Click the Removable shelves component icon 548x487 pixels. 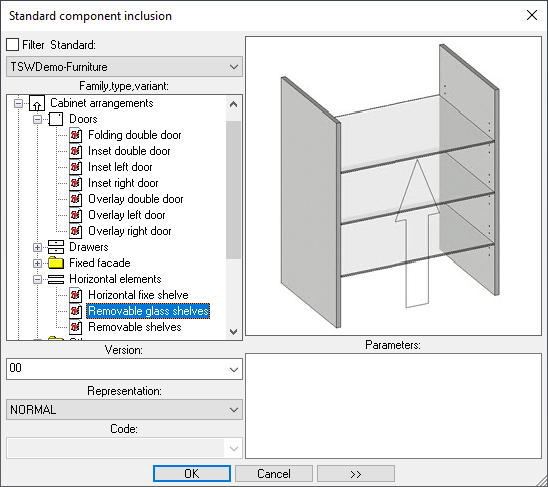tap(75, 328)
